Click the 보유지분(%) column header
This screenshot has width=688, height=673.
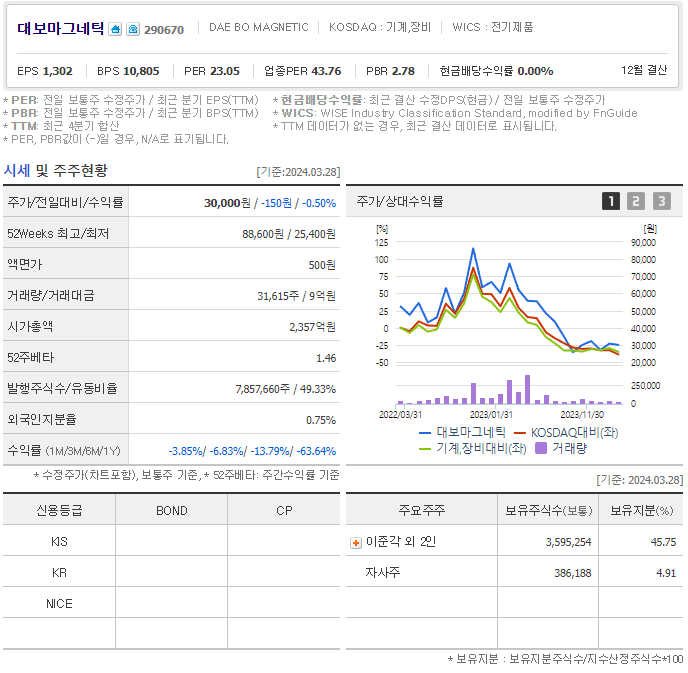point(641,510)
